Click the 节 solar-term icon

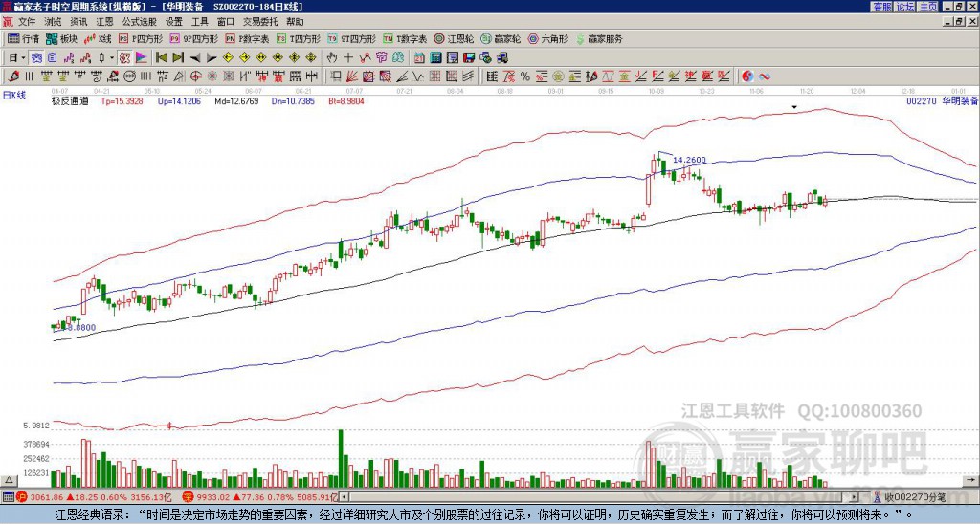coord(381,57)
